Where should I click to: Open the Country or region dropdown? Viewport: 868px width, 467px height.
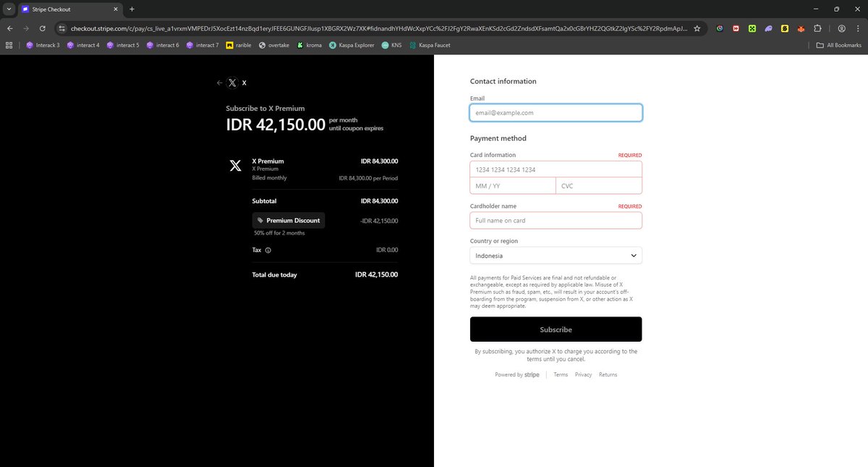(x=556, y=256)
